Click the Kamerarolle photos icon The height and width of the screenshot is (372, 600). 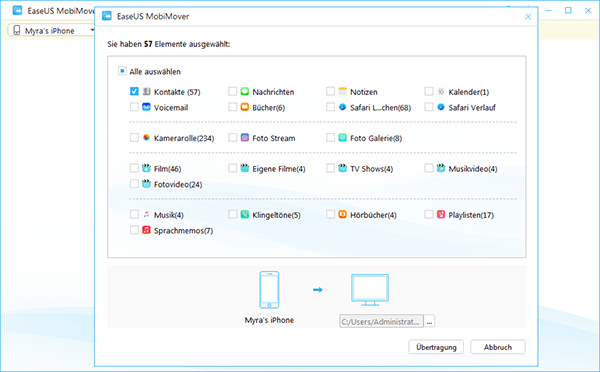[x=146, y=138]
